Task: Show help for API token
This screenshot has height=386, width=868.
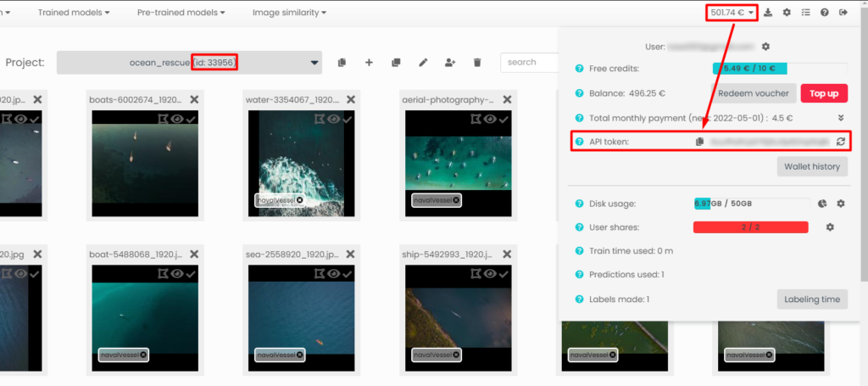Action: pos(579,142)
